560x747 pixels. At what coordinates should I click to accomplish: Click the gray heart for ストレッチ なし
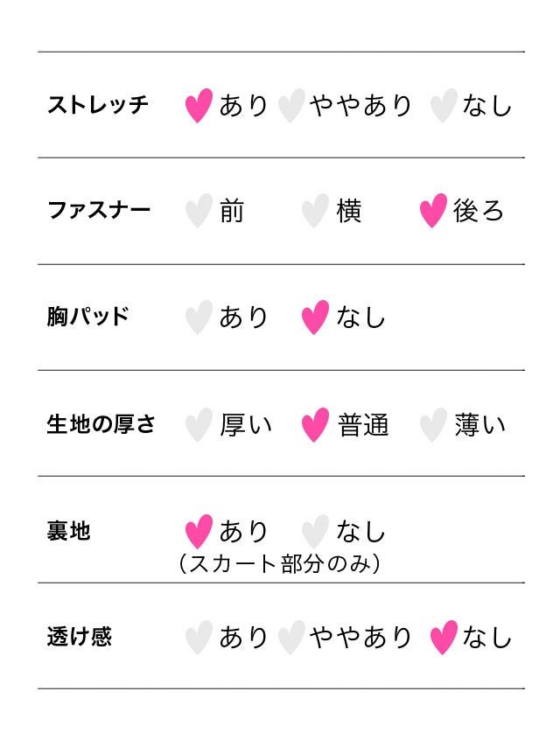point(443,106)
